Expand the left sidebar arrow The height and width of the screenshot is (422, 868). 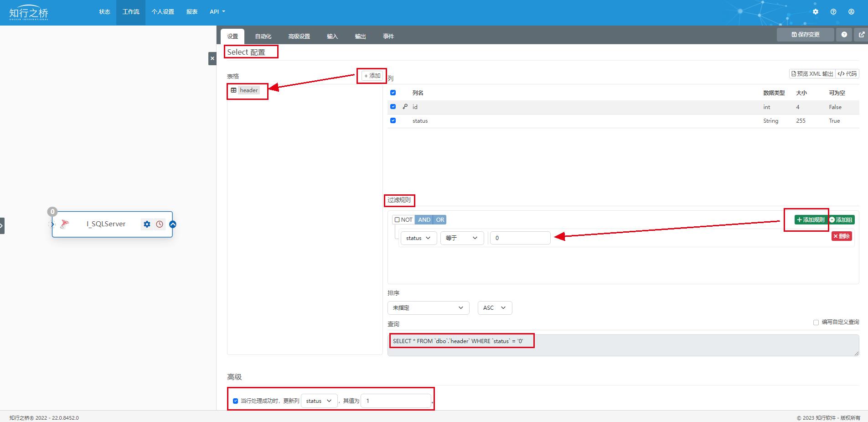pos(2,225)
